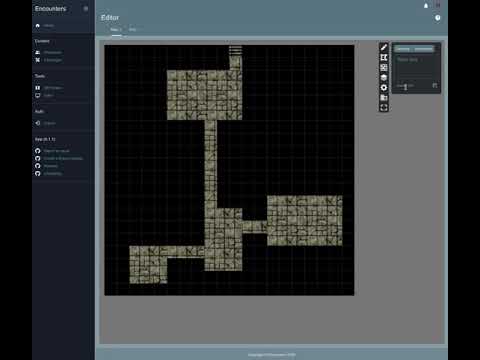Adjust the slider in the tool panel
The width and height of the screenshot is (480, 360).
click(405, 86)
